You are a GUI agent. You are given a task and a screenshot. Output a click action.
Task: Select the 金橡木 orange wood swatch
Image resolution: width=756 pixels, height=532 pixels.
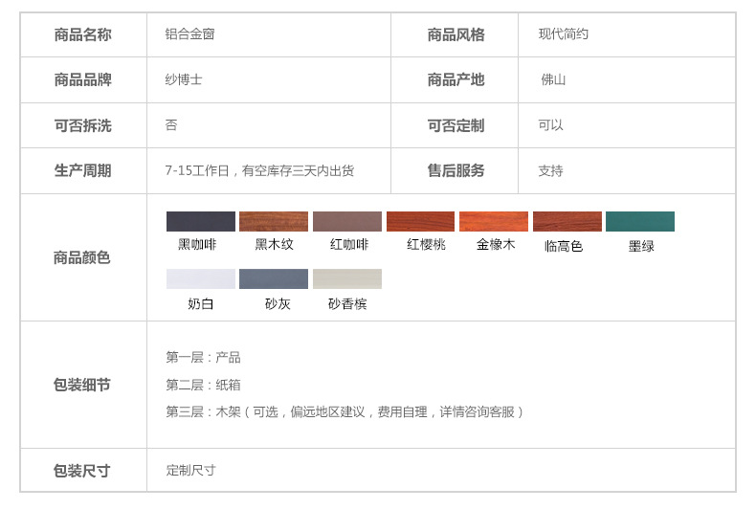pyautogui.click(x=494, y=221)
